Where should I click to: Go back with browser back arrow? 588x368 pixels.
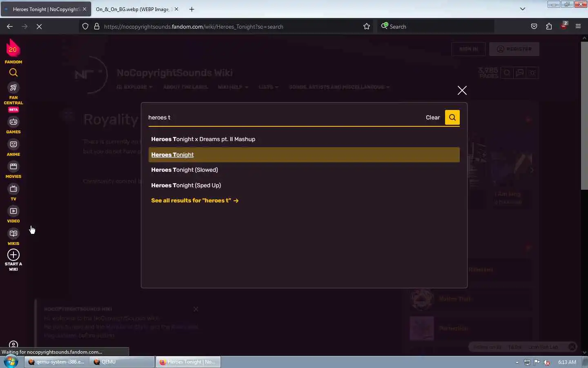[10, 26]
